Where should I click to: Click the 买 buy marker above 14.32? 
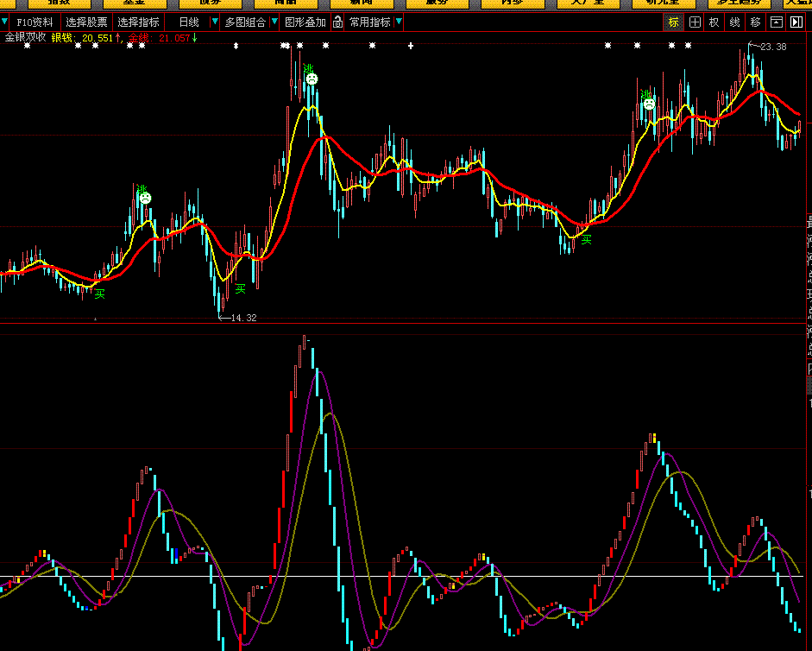point(240,288)
